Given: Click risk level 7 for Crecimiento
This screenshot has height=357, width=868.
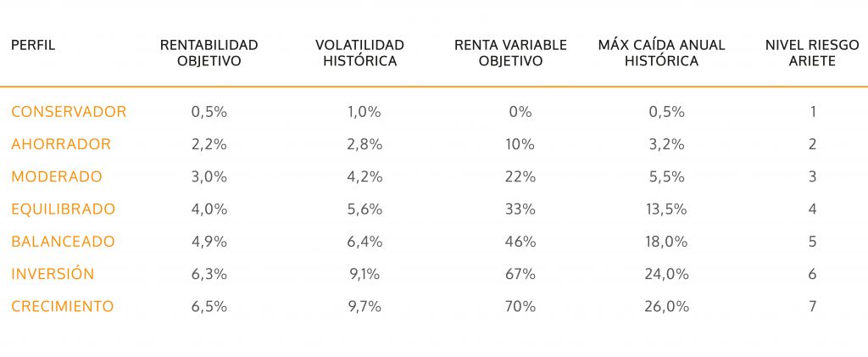Looking at the screenshot, I should 812,306.
